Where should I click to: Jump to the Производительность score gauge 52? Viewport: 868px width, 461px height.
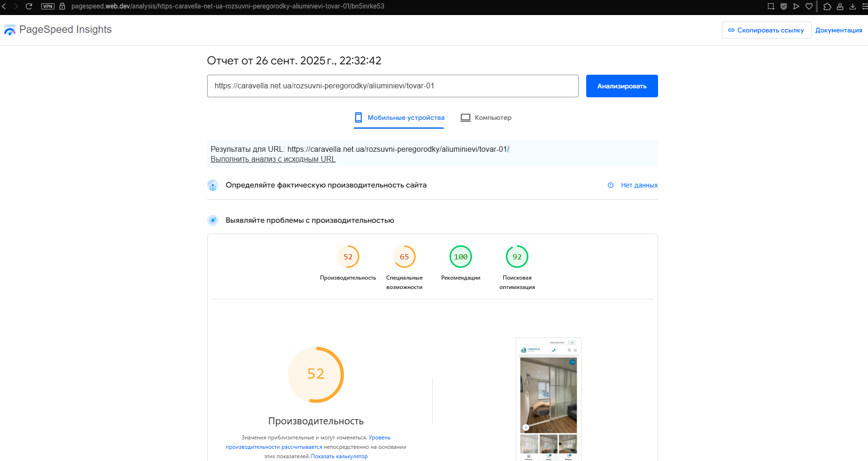pos(348,257)
